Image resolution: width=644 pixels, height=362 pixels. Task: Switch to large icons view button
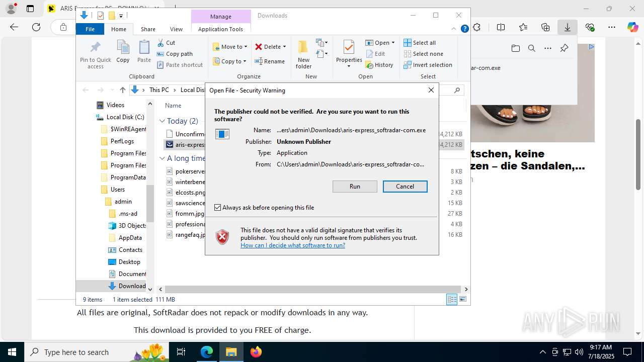tap(463, 299)
